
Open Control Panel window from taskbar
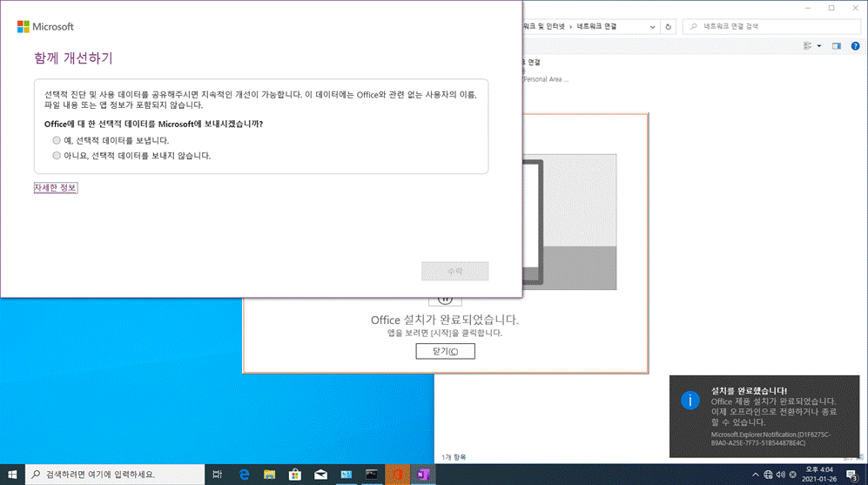(346, 475)
